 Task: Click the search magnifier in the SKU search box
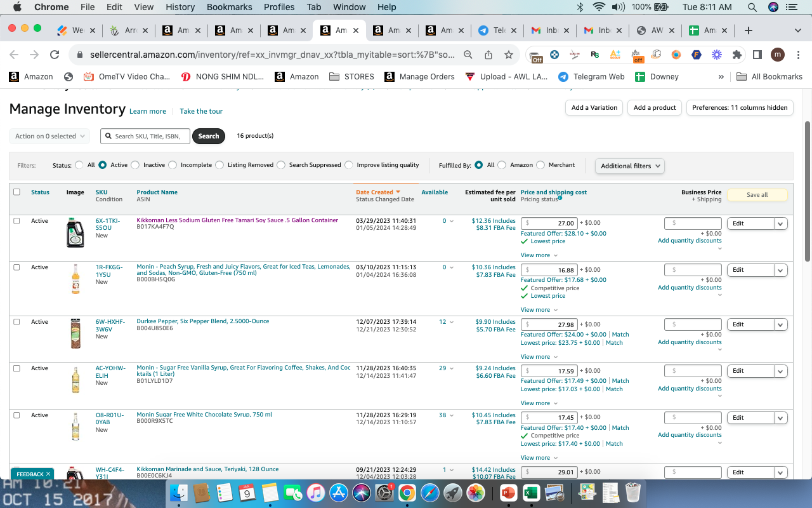click(x=109, y=136)
